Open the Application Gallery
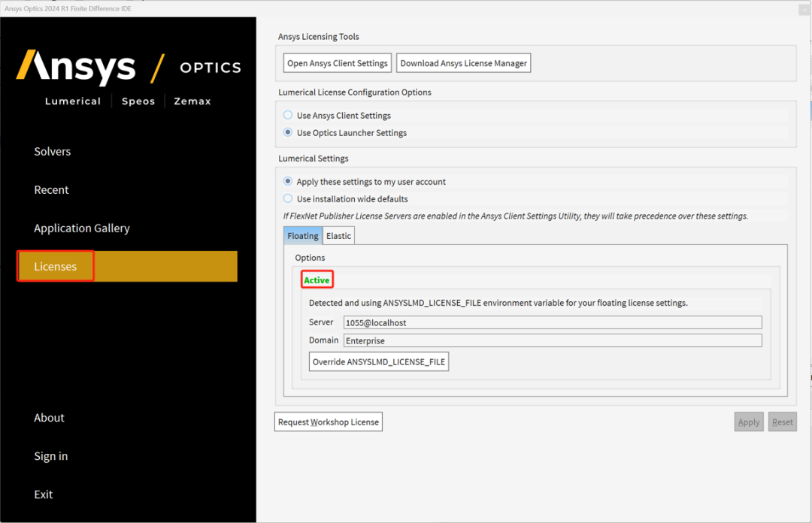Viewport: 812px width, 523px height. 82,228
